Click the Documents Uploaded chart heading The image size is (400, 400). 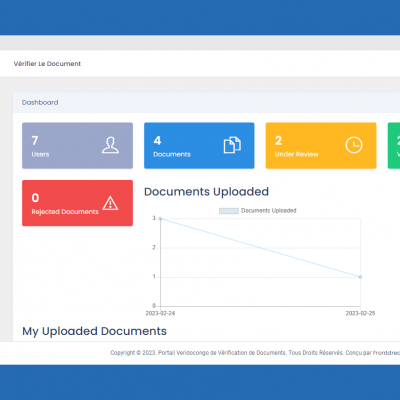click(206, 192)
